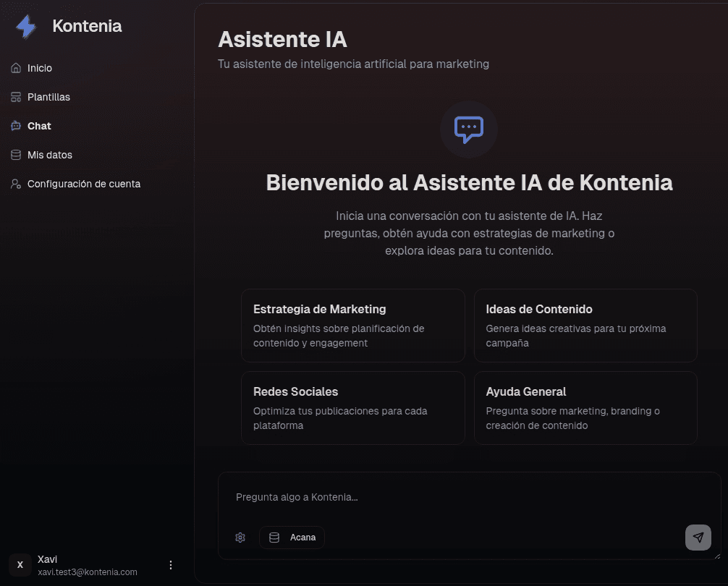Click the Plantillas templates icon
The width and height of the screenshot is (728, 586).
click(x=14, y=96)
